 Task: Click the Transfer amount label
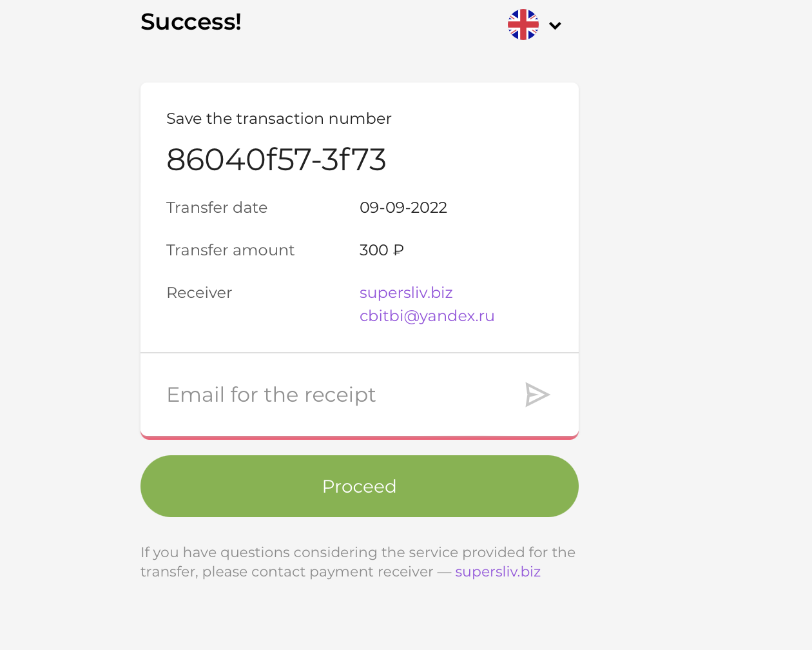pos(230,250)
